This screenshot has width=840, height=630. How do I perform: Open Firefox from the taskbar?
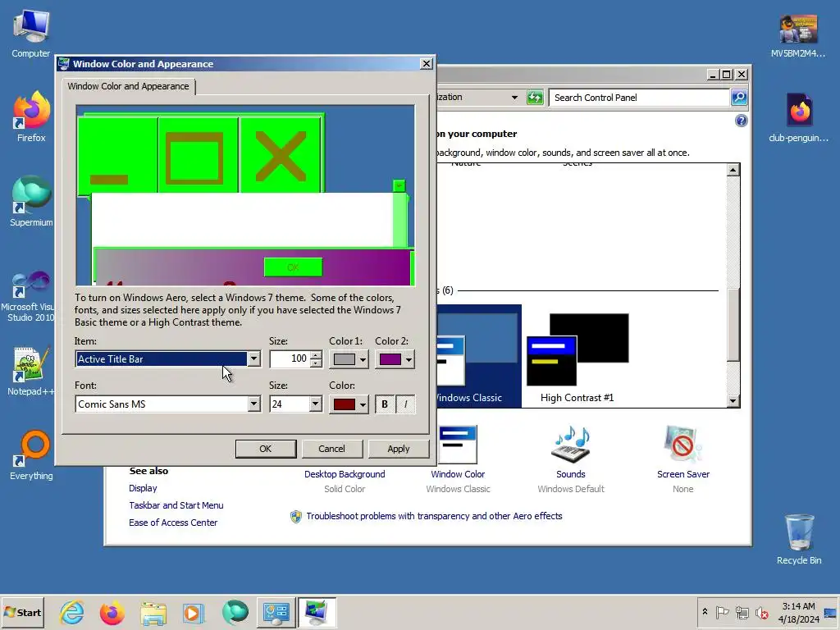[112, 612]
